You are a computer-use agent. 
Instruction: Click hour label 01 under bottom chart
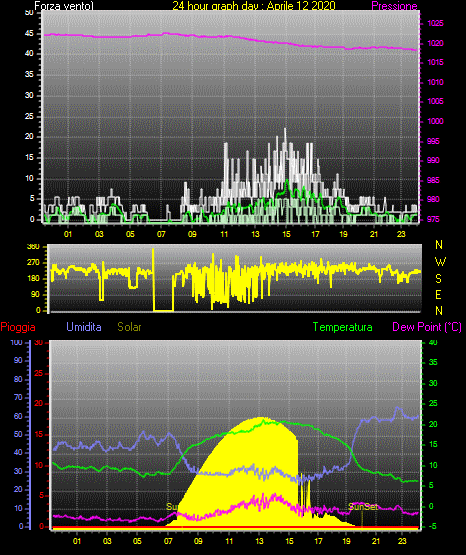[x=77, y=541]
